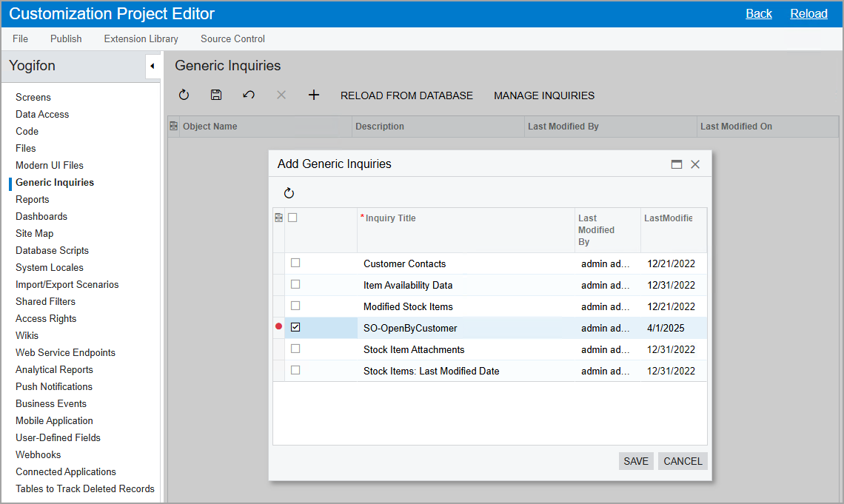Click the plus icon to add inquiry
The image size is (844, 504).
(314, 95)
